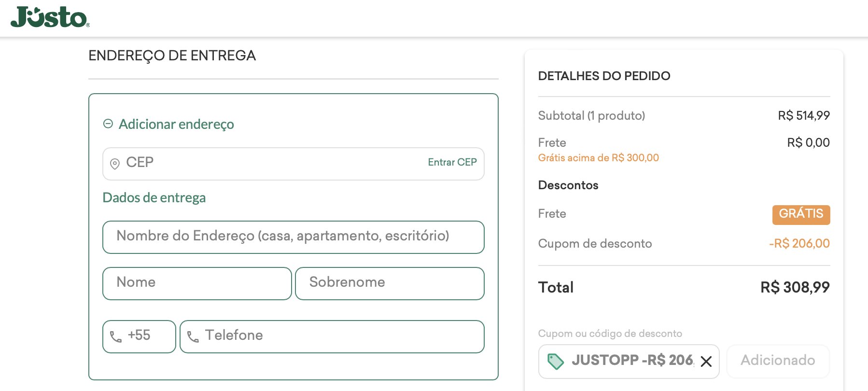Click the phone icon beside +55
This screenshot has height=391, width=868.
tap(116, 336)
